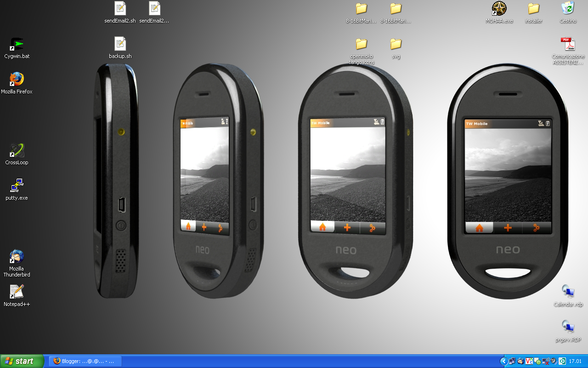
Task: Open the Calendar.rdp remote desktop file
Action: pos(568,296)
